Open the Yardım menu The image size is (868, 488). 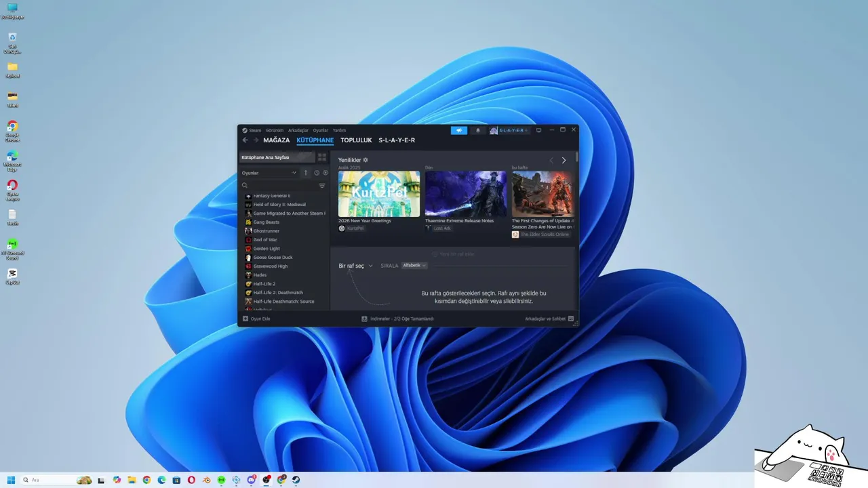tap(339, 130)
